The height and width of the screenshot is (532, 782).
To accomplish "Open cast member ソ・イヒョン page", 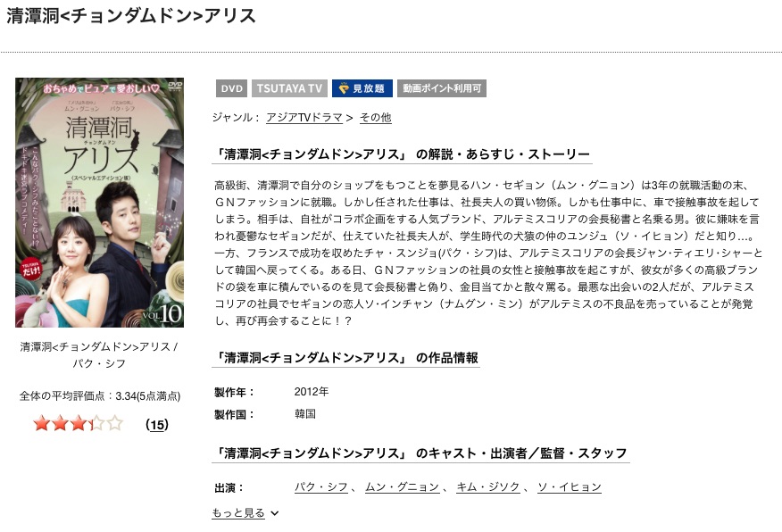I will 569,487.
